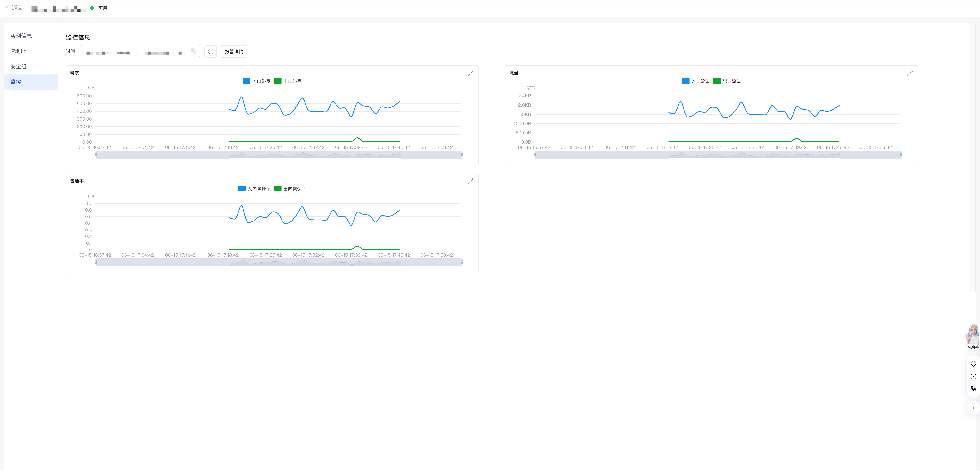Expand the 流量 chart to fullscreen

[910, 73]
